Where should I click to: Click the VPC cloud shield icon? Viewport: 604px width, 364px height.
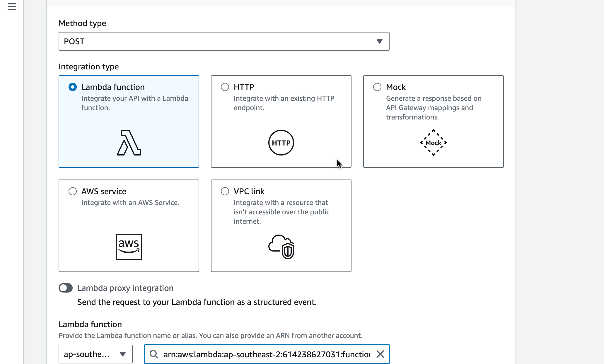pyautogui.click(x=281, y=247)
